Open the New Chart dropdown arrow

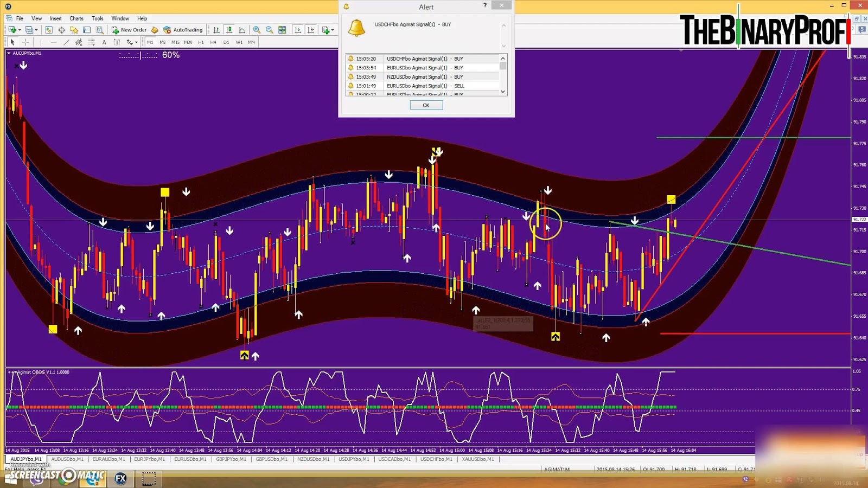tap(20, 30)
